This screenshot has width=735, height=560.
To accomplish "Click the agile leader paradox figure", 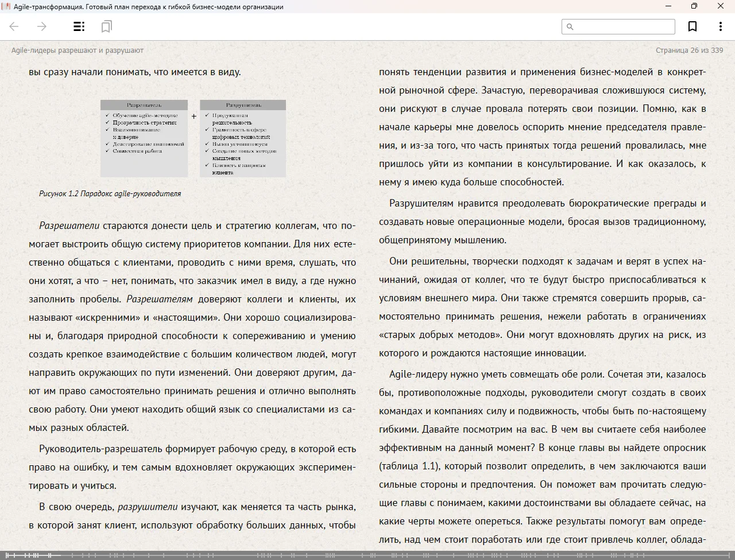I will point(193,138).
